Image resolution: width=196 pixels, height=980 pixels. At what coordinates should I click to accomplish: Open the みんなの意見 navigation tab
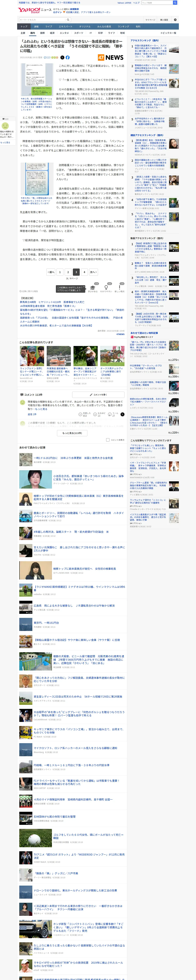[104, 27]
